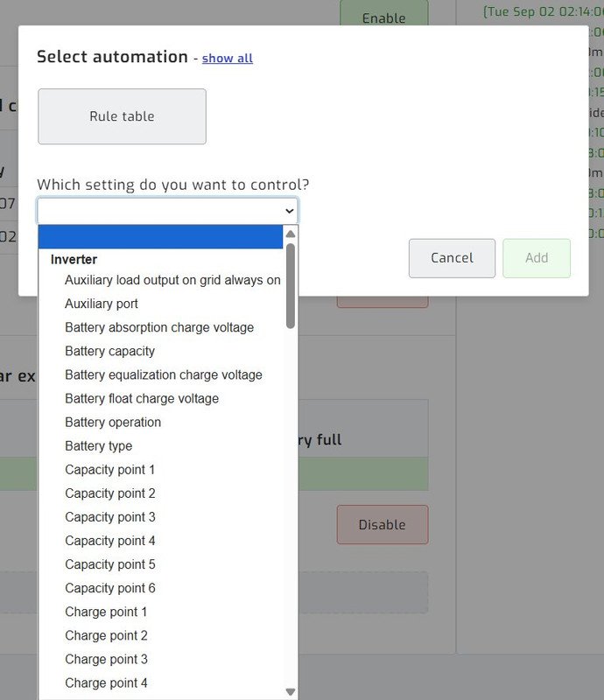Image resolution: width=604 pixels, height=700 pixels.
Task: Choose Battery absorption charge voltage
Action: (x=159, y=327)
